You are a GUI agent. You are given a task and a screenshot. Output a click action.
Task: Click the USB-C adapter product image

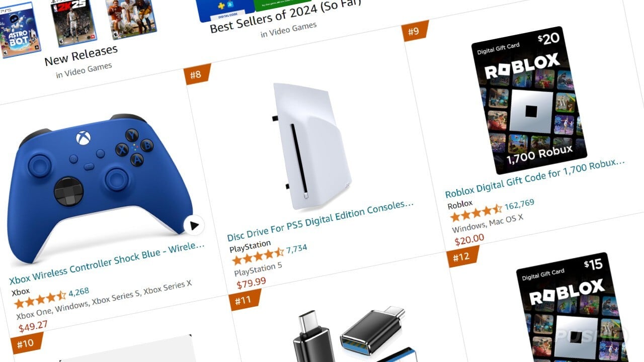[x=352, y=333]
